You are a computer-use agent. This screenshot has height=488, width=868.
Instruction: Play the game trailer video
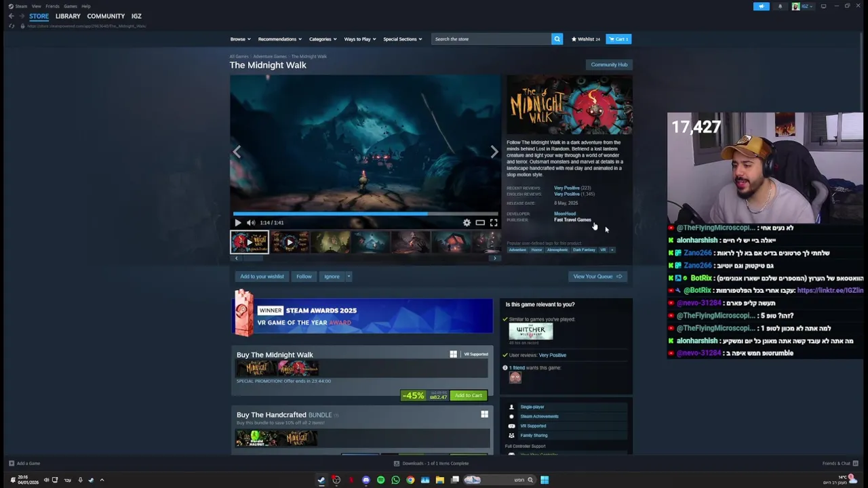(x=238, y=222)
